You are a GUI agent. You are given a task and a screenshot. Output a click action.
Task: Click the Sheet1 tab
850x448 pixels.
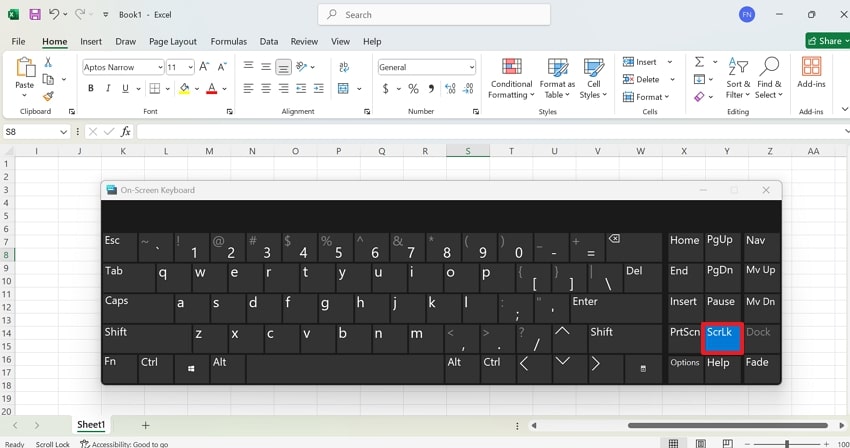click(x=91, y=425)
